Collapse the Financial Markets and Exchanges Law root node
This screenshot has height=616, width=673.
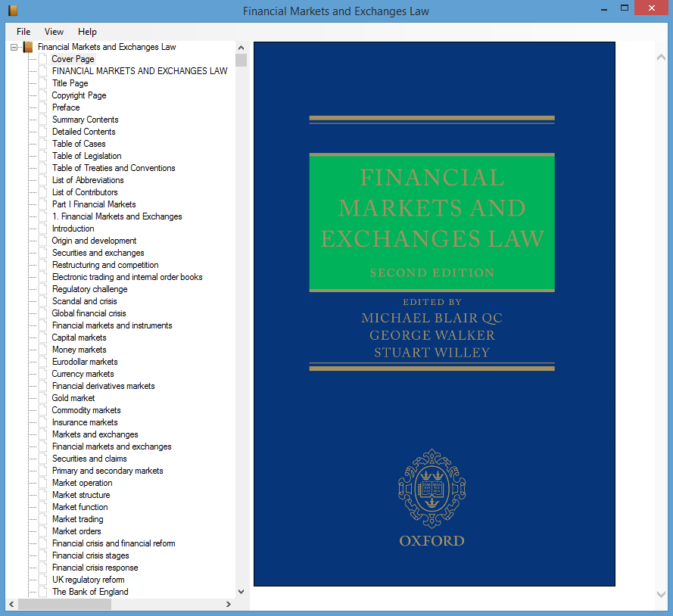(14, 47)
